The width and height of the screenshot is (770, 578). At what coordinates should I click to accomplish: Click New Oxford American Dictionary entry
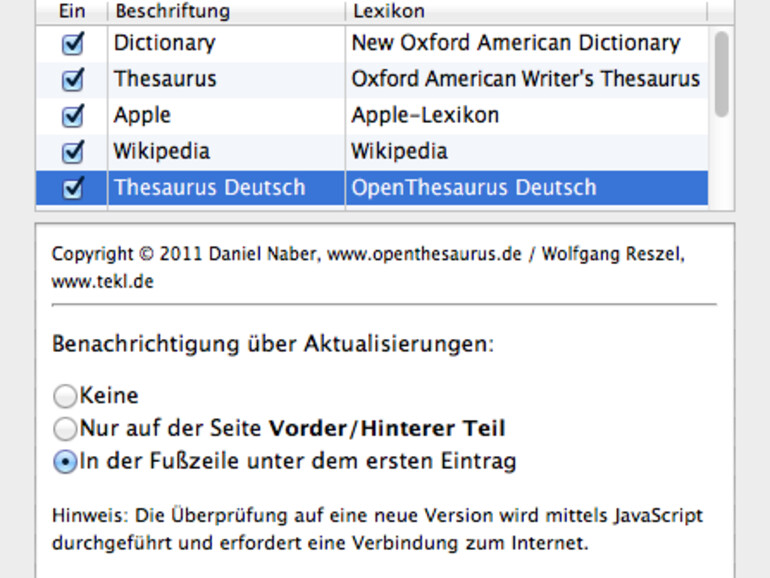pyautogui.click(x=527, y=43)
